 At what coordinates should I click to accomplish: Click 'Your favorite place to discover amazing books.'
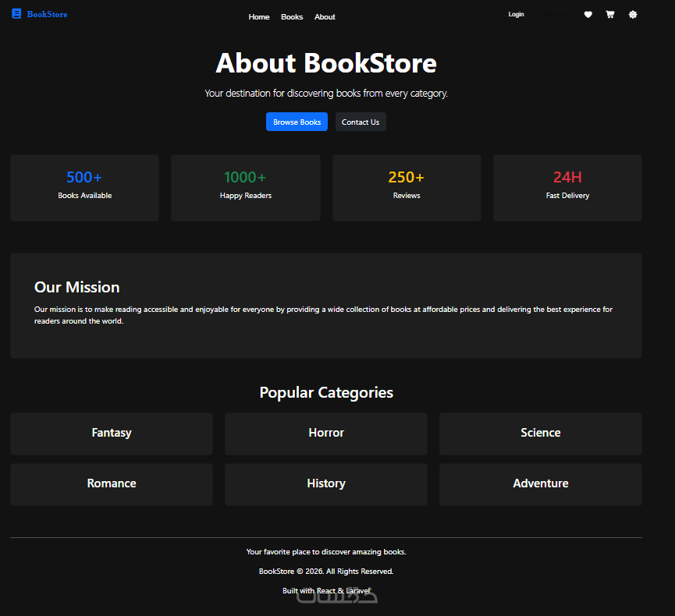(x=326, y=551)
